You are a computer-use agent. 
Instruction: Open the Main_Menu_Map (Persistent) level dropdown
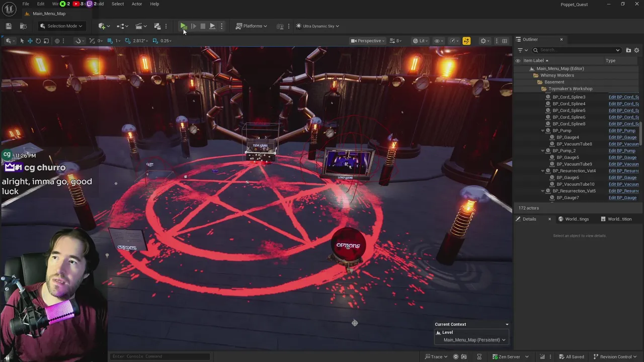[474, 340]
